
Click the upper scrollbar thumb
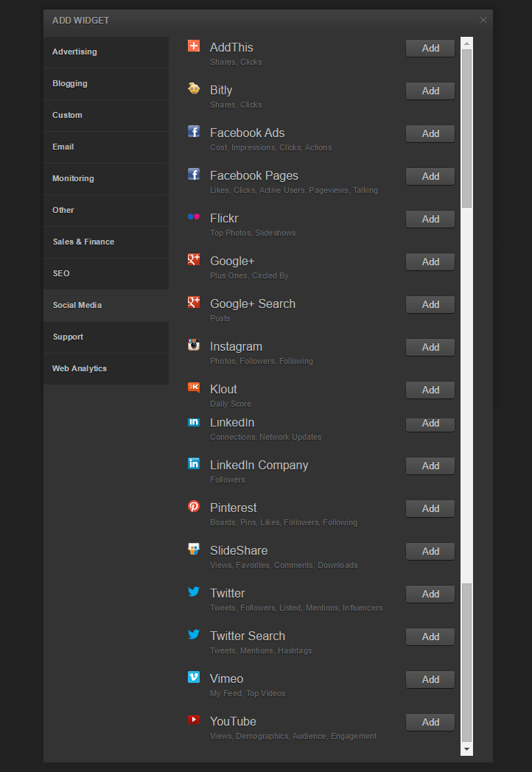tap(466, 128)
